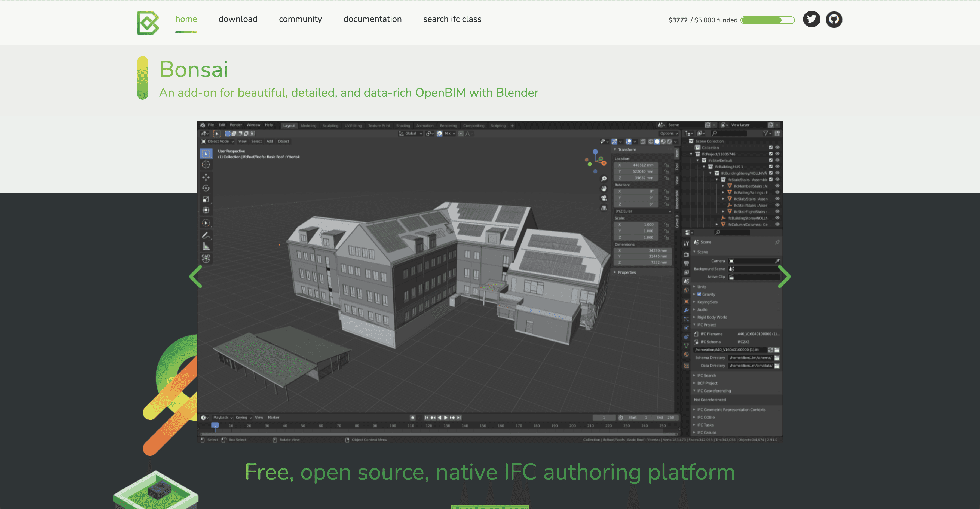Image resolution: width=980 pixels, height=509 pixels.
Task: Select the Annotate pencil tool icon
Action: point(206,235)
